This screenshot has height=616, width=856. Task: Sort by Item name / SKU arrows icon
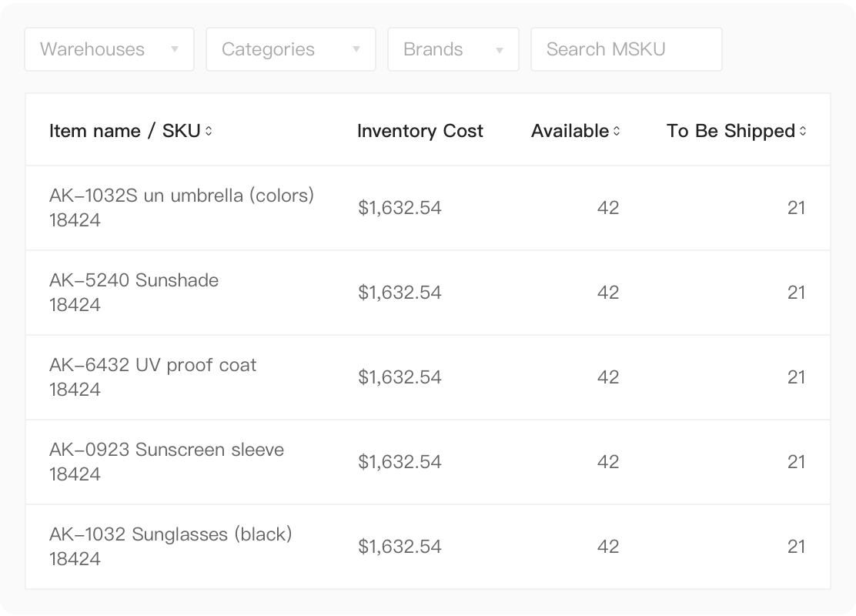coord(209,131)
